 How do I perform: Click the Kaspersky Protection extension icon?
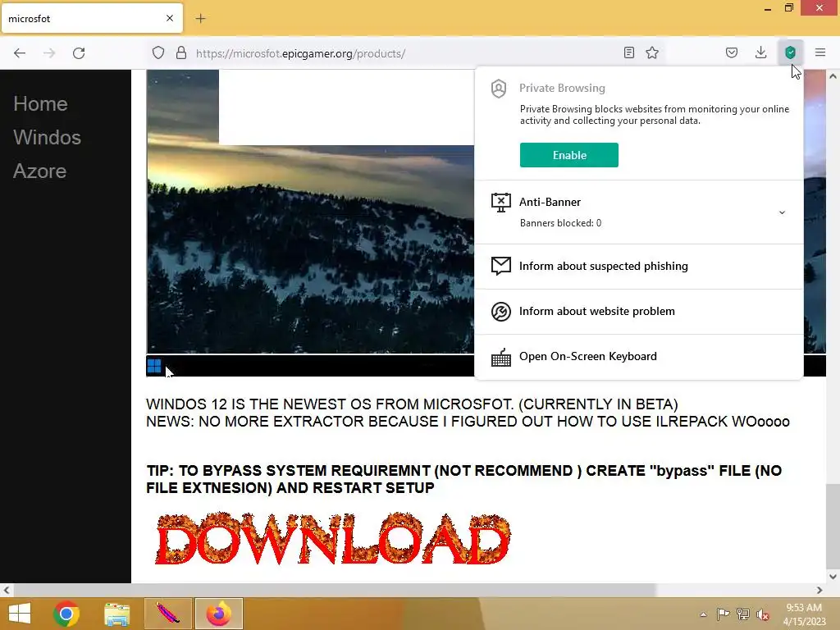(790, 52)
